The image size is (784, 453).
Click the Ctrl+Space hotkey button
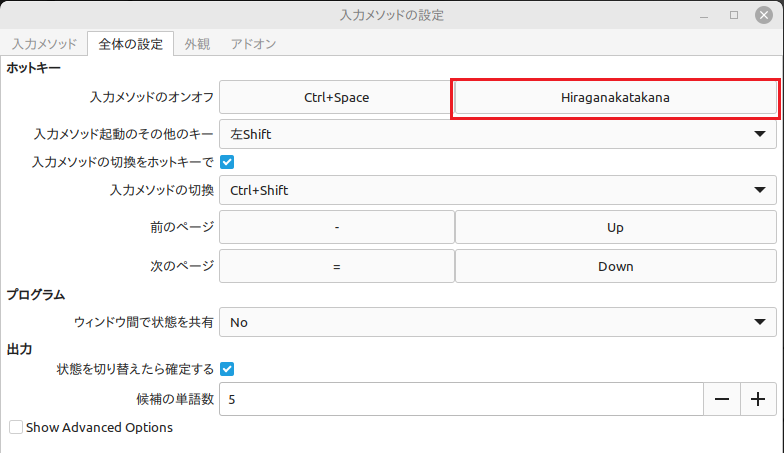click(x=336, y=97)
